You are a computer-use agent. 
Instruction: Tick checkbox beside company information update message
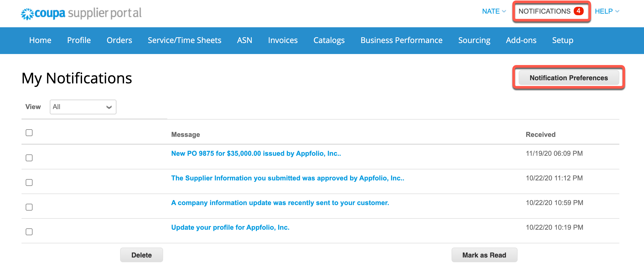(29, 207)
